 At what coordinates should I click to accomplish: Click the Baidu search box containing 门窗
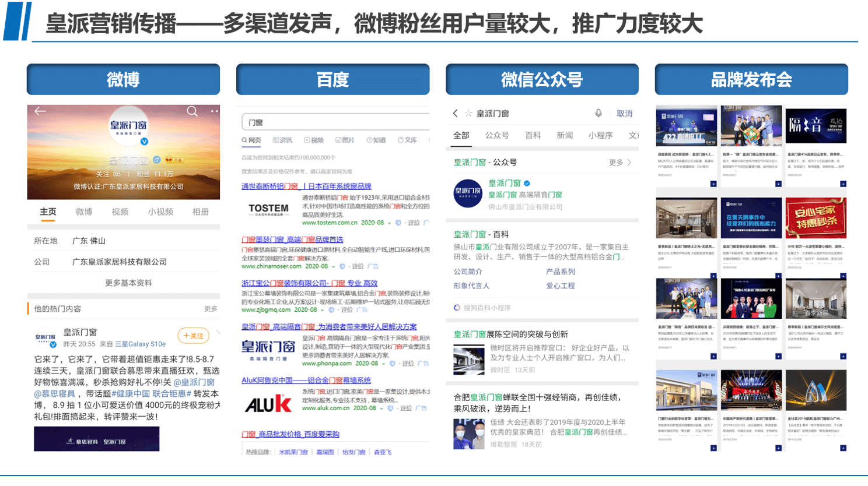[x=335, y=122]
